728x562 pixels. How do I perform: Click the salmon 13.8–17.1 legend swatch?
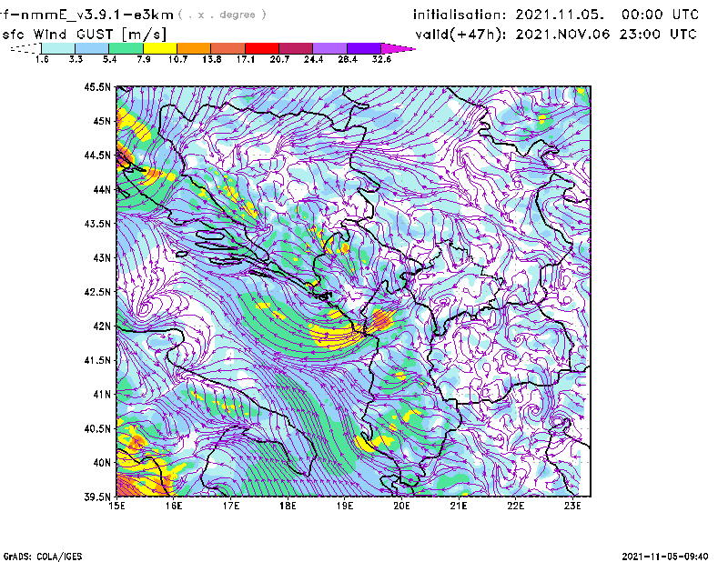(x=228, y=48)
